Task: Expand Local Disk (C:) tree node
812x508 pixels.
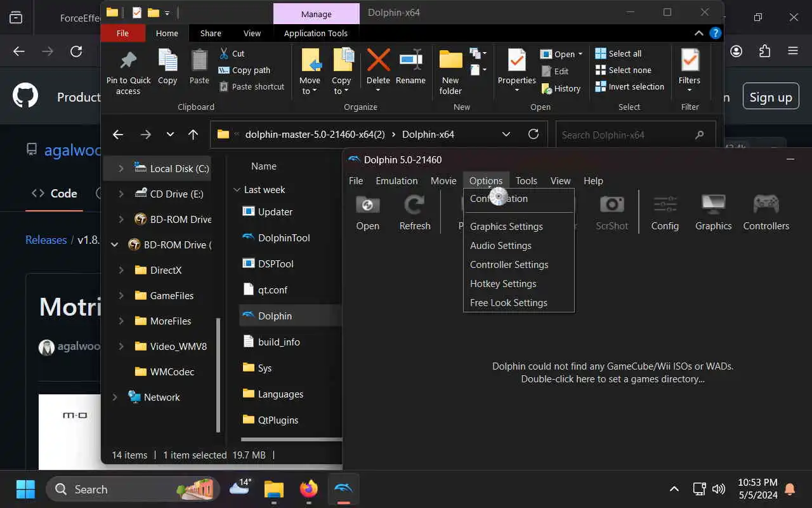Action: coord(121,168)
